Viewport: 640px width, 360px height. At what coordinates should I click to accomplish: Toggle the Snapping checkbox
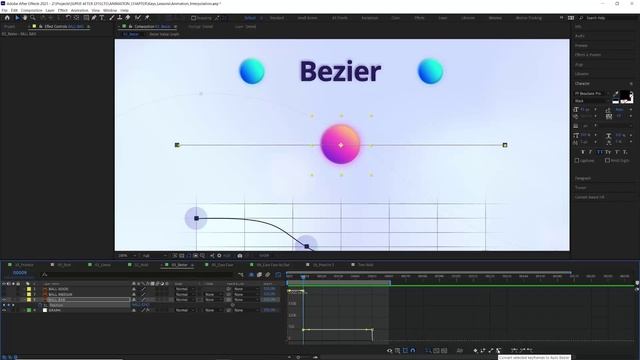click(x=193, y=18)
